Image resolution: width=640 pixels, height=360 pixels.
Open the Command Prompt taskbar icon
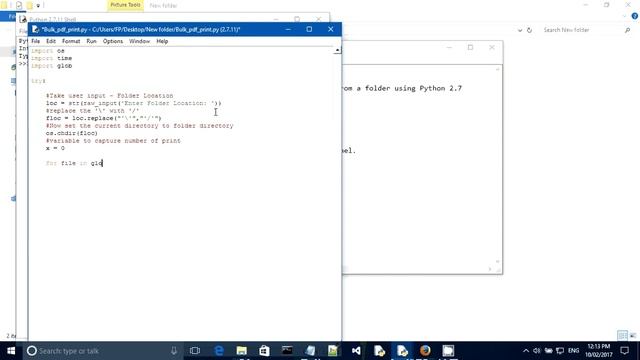(287, 351)
